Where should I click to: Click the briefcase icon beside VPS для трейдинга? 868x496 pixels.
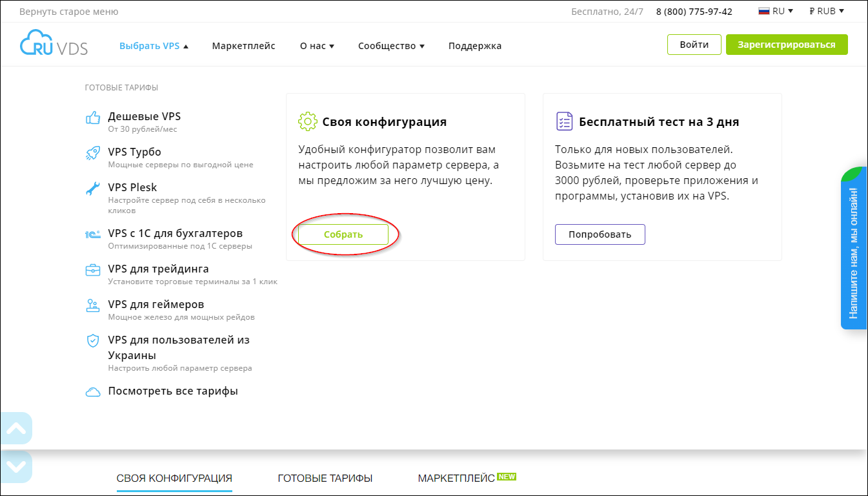[x=93, y=270]
